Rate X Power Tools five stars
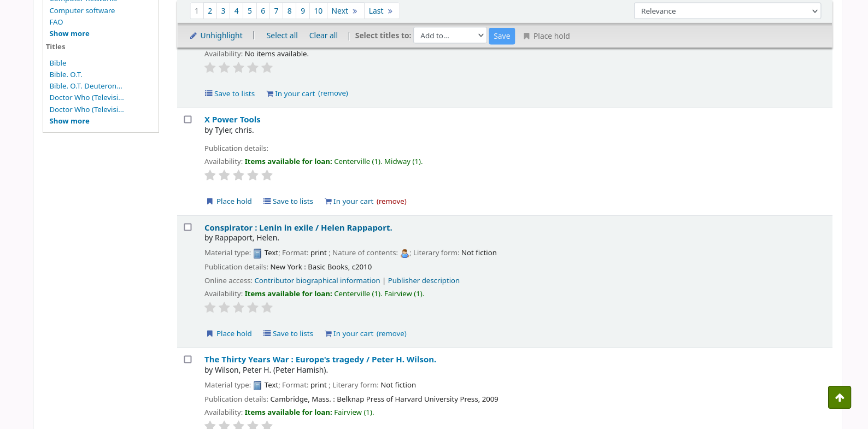The height and width of the screenshot is (429, 868). (x=267, y=175)
